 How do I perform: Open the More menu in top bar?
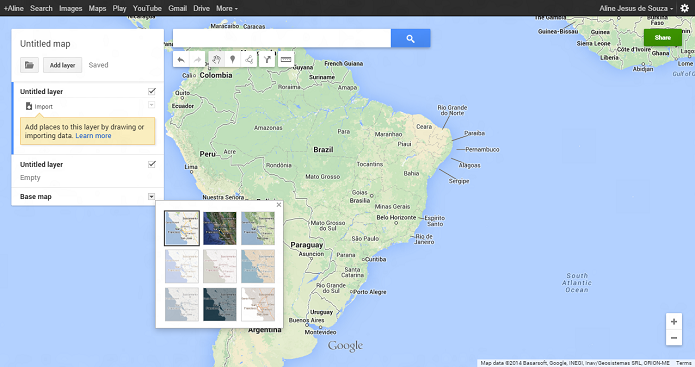tap(227, 8)
